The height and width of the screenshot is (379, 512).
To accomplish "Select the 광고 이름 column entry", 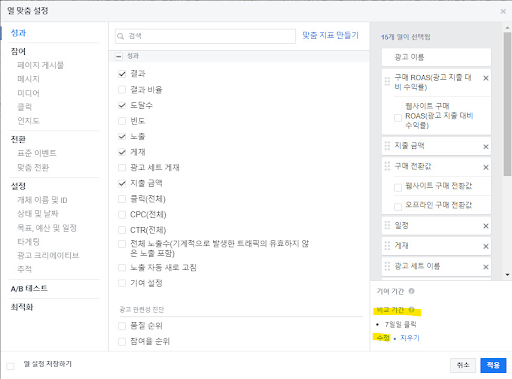I will click(x=436, y=57).
